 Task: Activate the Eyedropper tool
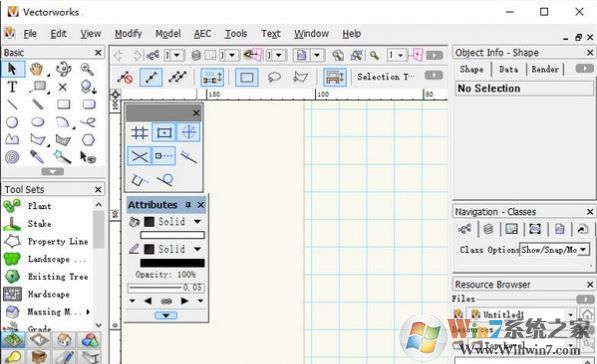(x=37, y=157)
